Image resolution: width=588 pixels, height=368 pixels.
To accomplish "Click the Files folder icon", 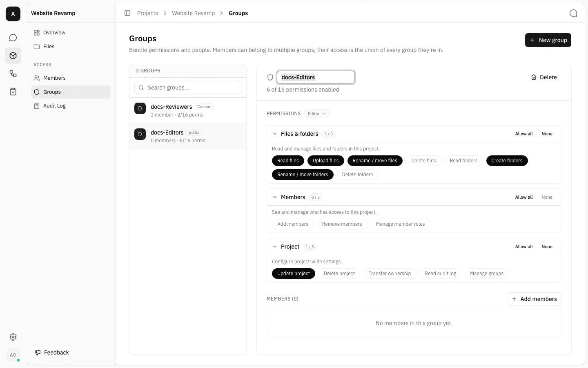I will (37, 47).
